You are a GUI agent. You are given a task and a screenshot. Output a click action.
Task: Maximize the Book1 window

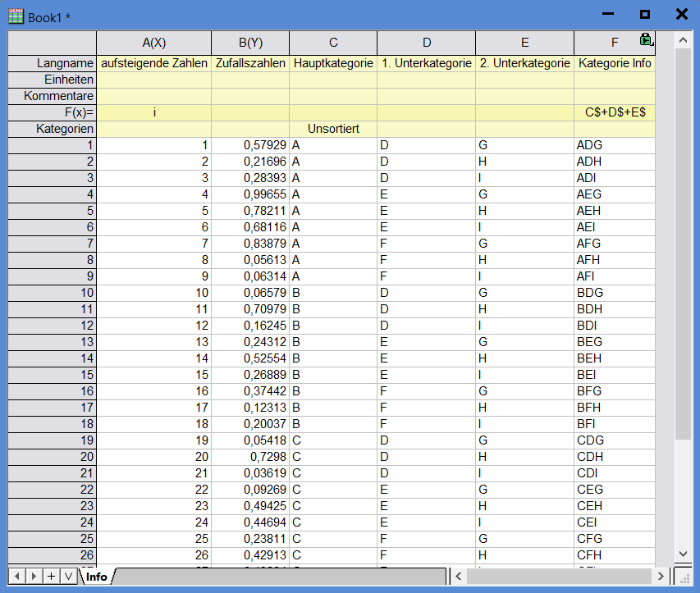point(645,14)
